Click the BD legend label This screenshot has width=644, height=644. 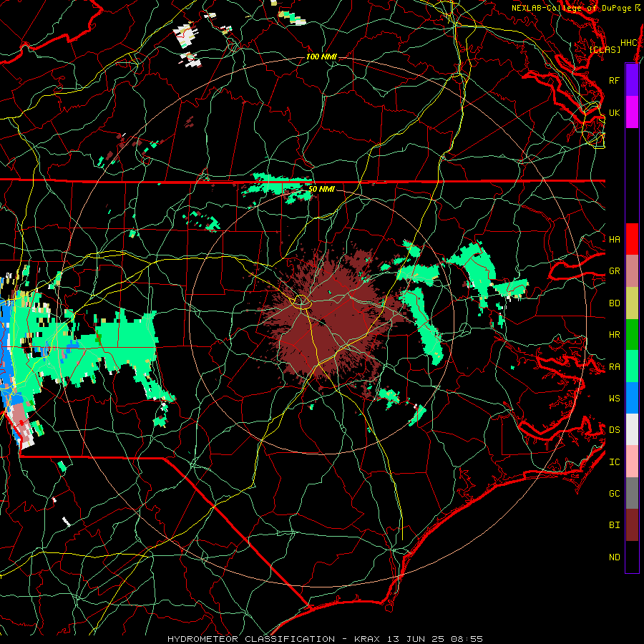[615, 303]
